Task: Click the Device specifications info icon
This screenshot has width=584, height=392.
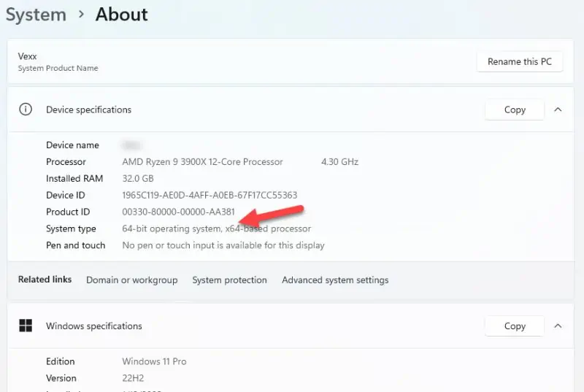Action: pos(26,109)
